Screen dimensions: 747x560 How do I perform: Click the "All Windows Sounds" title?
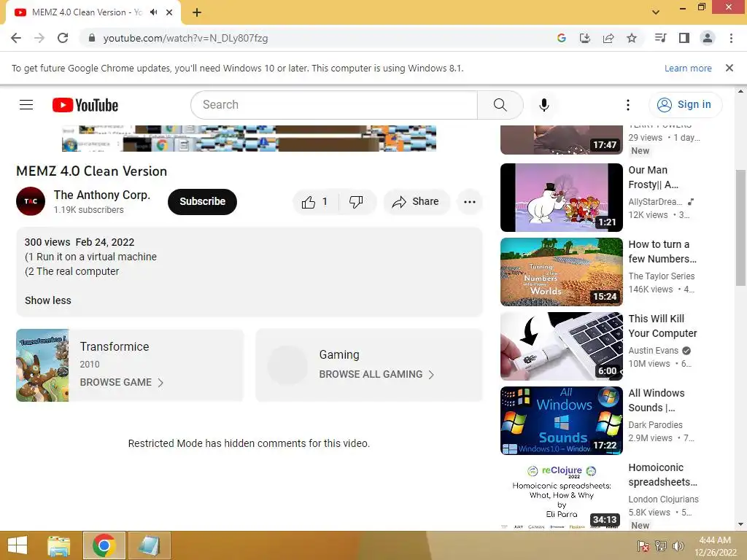point(657,400)
